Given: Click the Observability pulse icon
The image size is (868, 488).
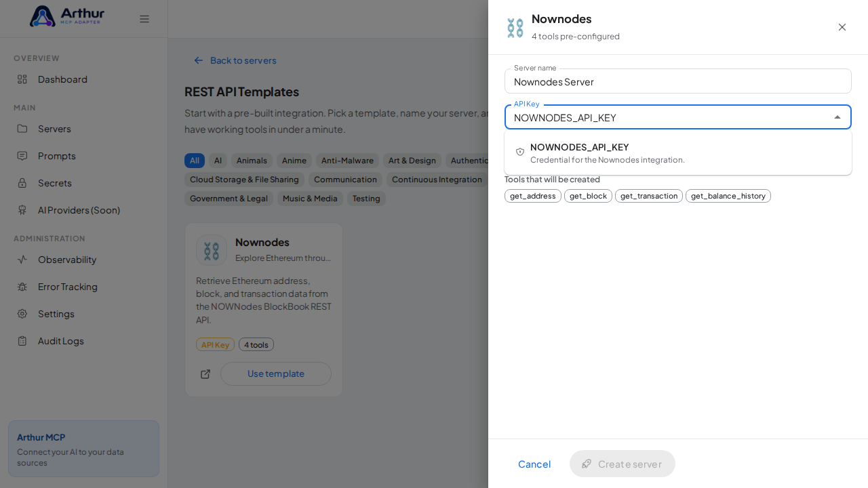Looking at the screenshot, I should tap(22, 260).
